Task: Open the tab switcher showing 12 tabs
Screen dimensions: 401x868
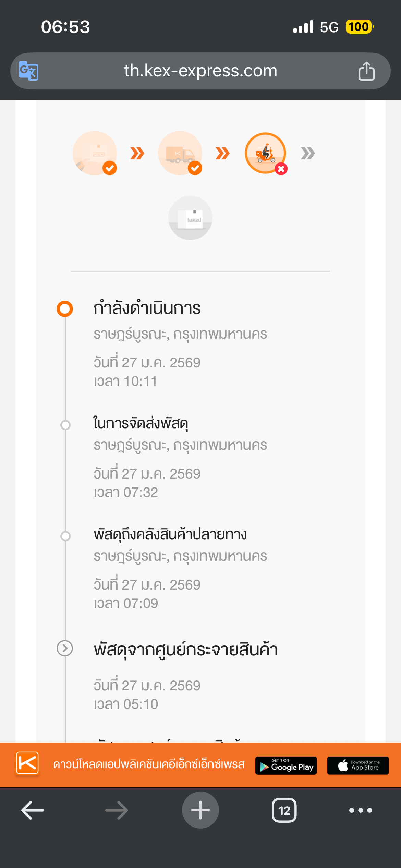Action: click(x=284, y=810)
